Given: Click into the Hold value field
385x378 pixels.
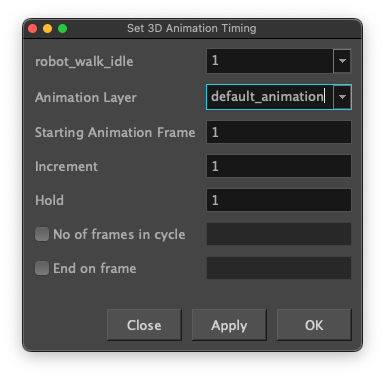Looking at the screenshot, I should [x=279, y=200].
